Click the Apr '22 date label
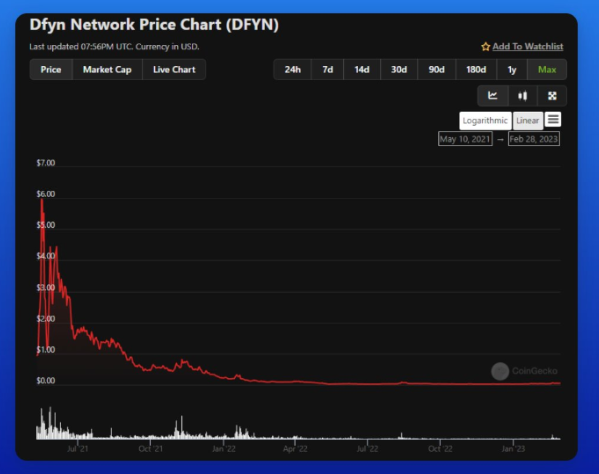 click(295, 449)
